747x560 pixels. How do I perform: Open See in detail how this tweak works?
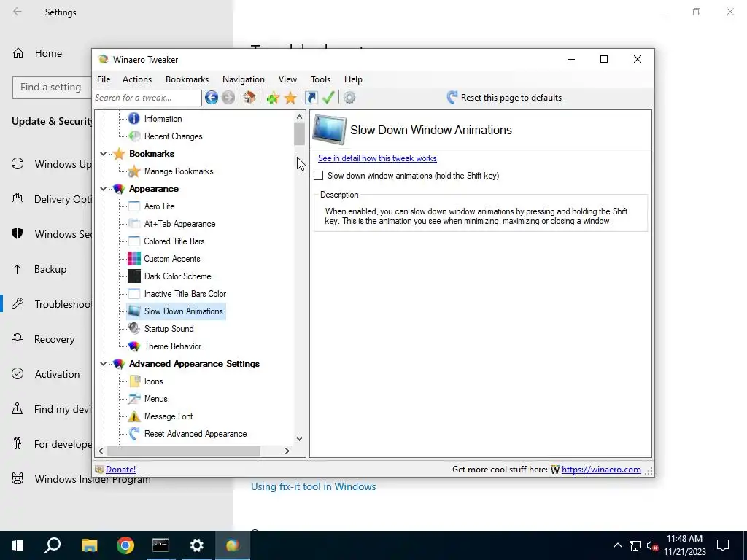pyautogui.click(x=377, y=158)
